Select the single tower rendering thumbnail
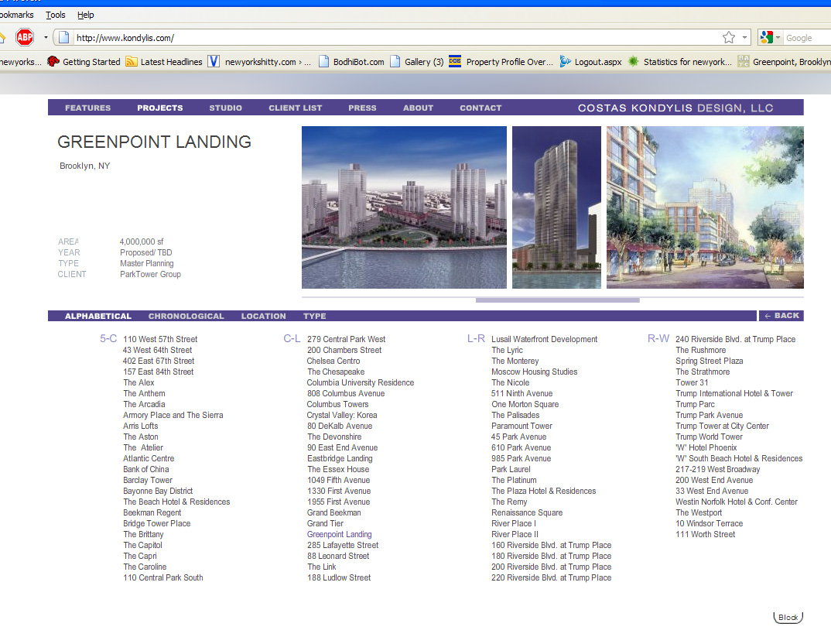The width and height of the screenshot is (831, 644). (x=556, y=207)
